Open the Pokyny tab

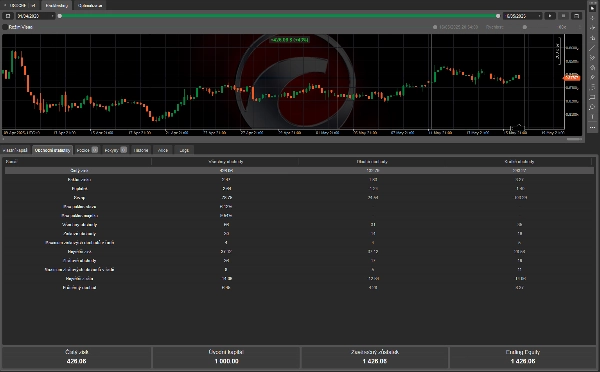[115, 150]
